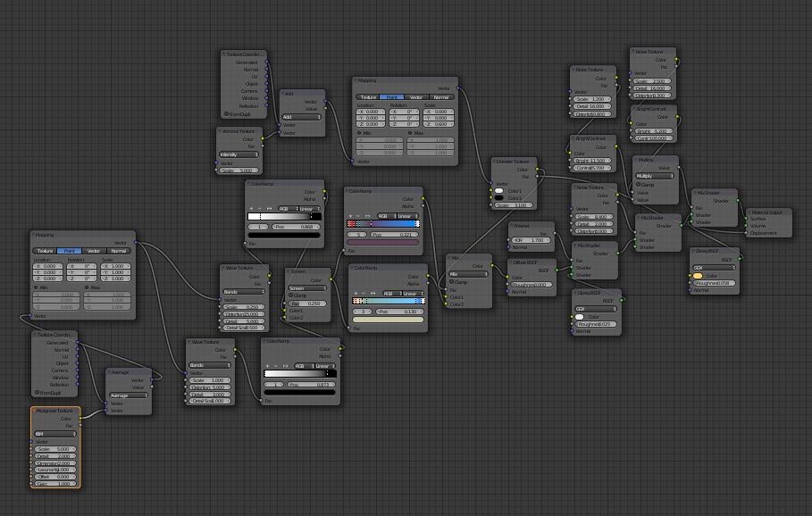Click Vector output socket of Average node

coord(152,380)
